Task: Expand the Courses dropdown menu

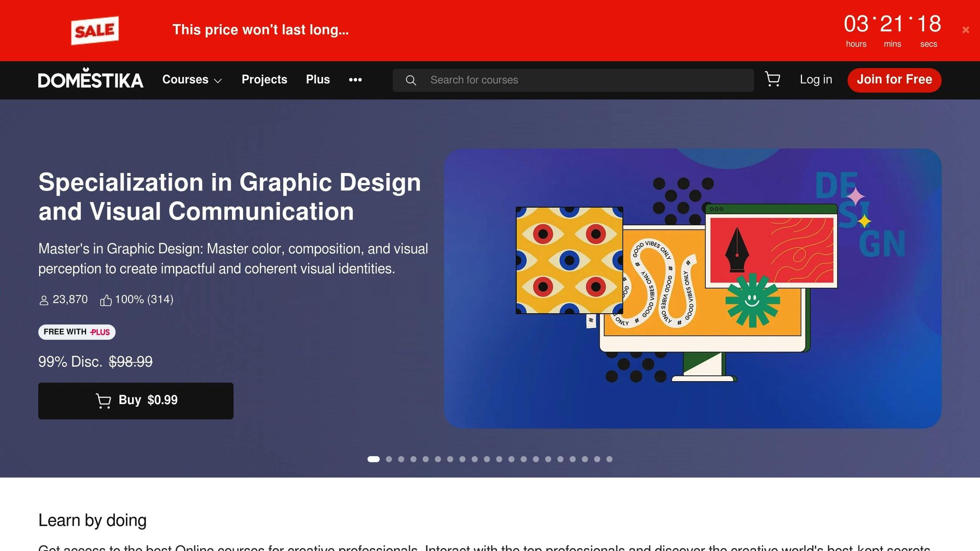Action: (186, 80)
